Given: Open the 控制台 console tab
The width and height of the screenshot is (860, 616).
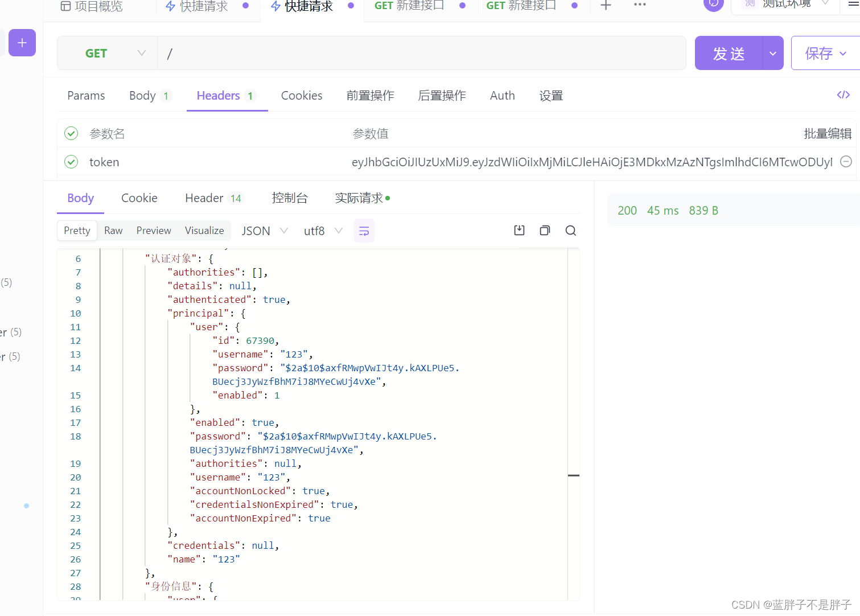Looking at the screenshot, I should 290,198.
